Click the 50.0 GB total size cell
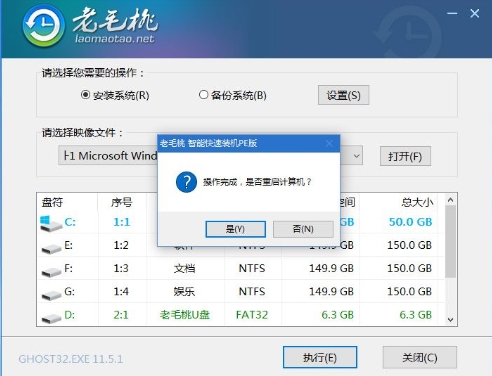The width and height of the screenshot is (492, 376). (x=411, y=222)
